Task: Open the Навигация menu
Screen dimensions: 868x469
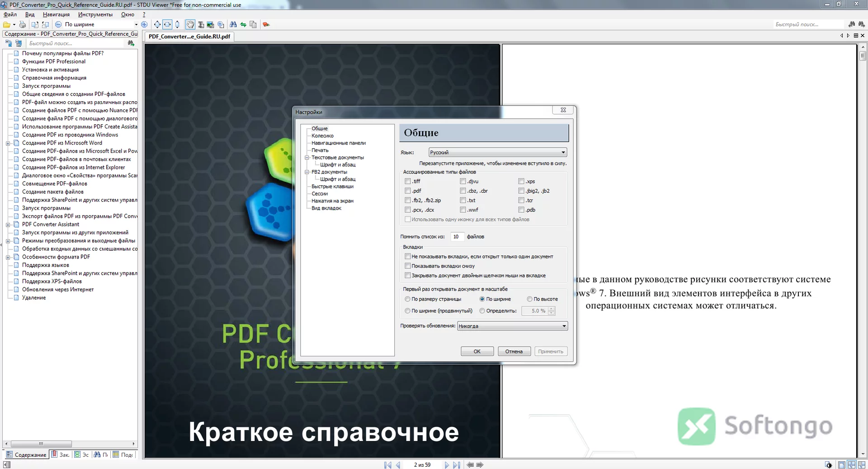Action: [x=56, y=14]
